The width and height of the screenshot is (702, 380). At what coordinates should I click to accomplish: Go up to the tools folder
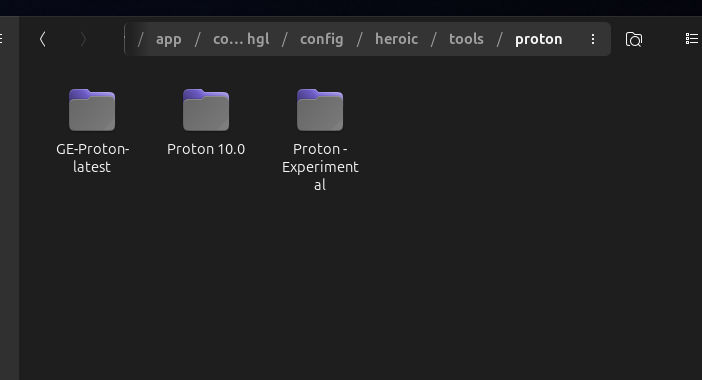point(466,39)
